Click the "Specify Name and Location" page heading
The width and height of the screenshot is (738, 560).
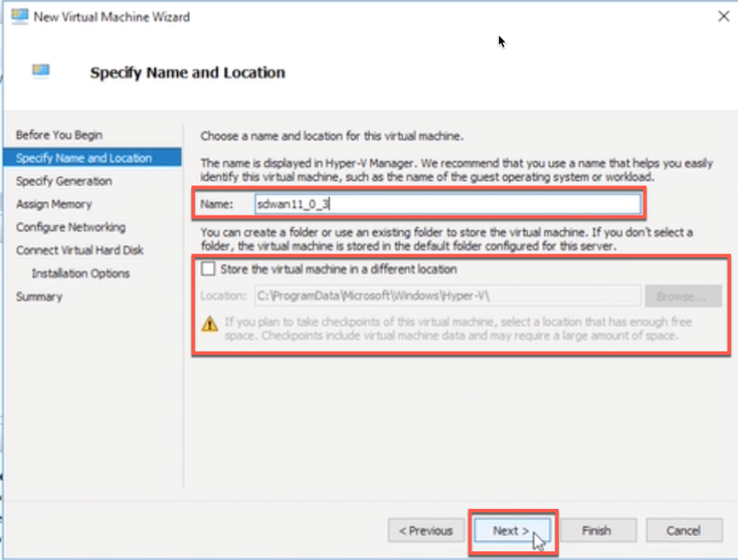pyautogui.click(x=188, y=73)
